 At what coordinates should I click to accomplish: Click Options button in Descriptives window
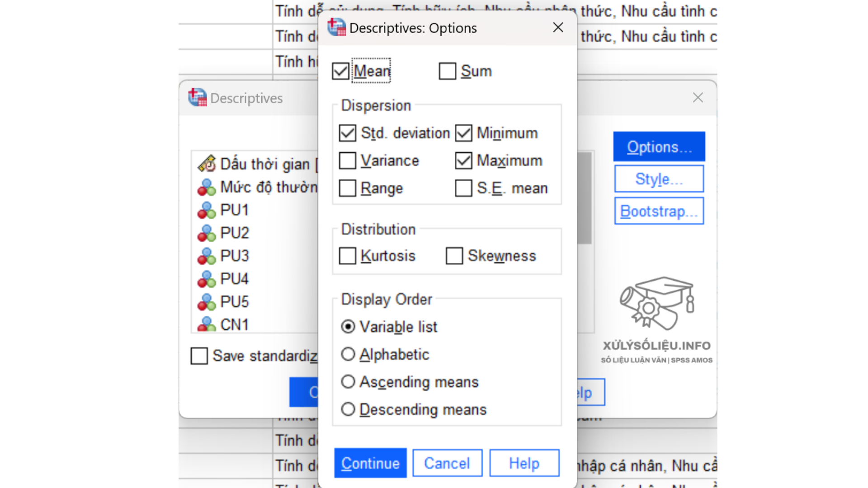click(x=659, y=147)
